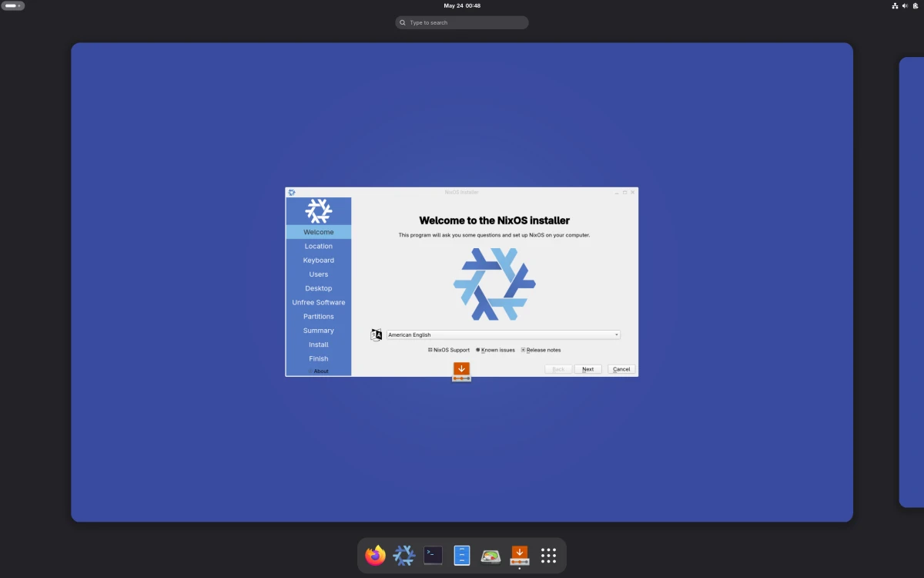The image size is (924, 578).
Task: Click the Known issues link
Action: pyautogui.click(x=497, y=349)
